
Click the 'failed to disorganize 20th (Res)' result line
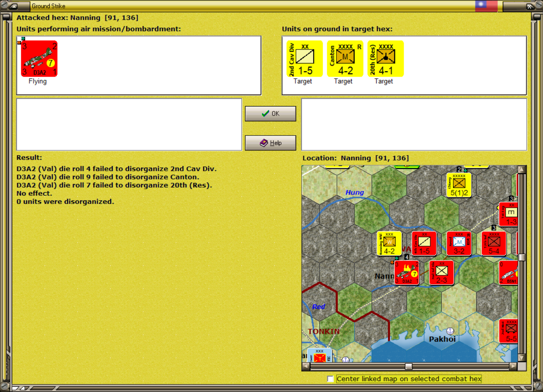pyautogui.click(x=114, y=185)
